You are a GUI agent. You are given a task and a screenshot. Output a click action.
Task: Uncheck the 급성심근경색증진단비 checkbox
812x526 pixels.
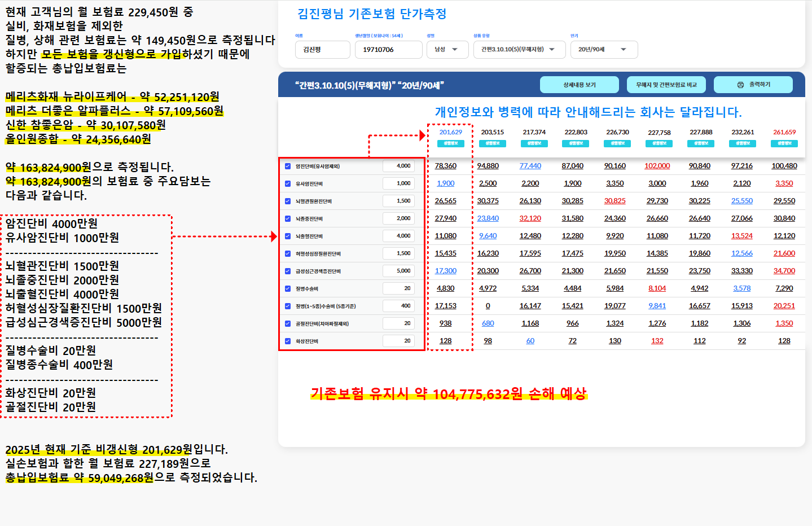click(x=288, y=271)
